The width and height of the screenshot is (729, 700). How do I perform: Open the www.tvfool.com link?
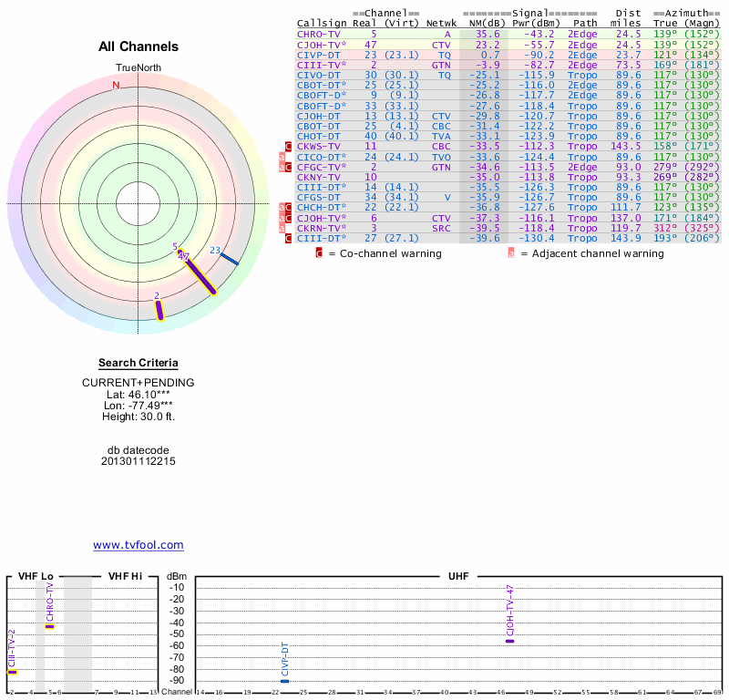(139, 545)
